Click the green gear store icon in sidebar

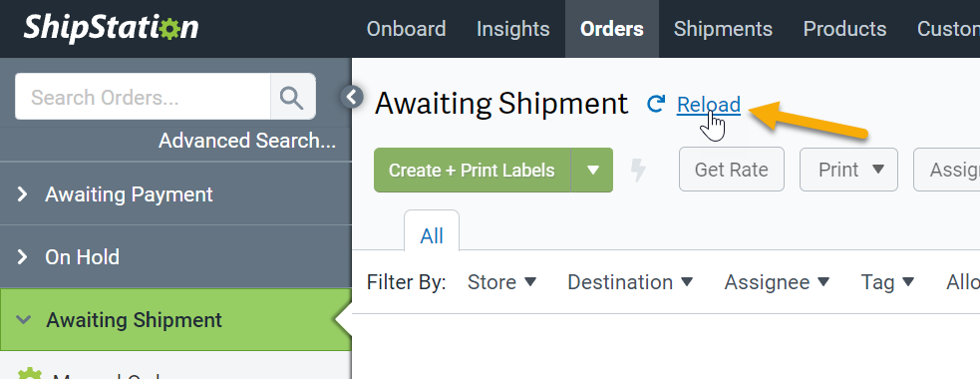[x=29, y=374]
